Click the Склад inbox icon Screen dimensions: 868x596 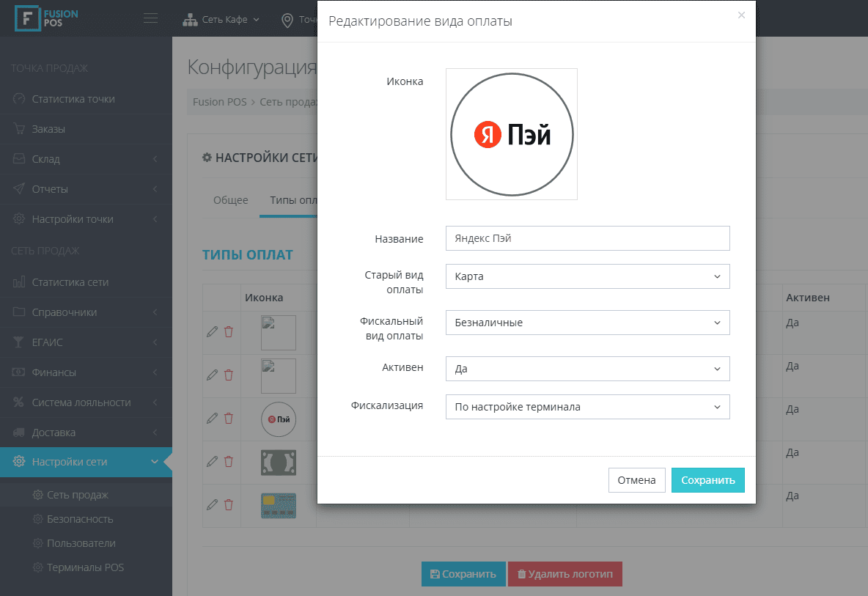(19, 159)
